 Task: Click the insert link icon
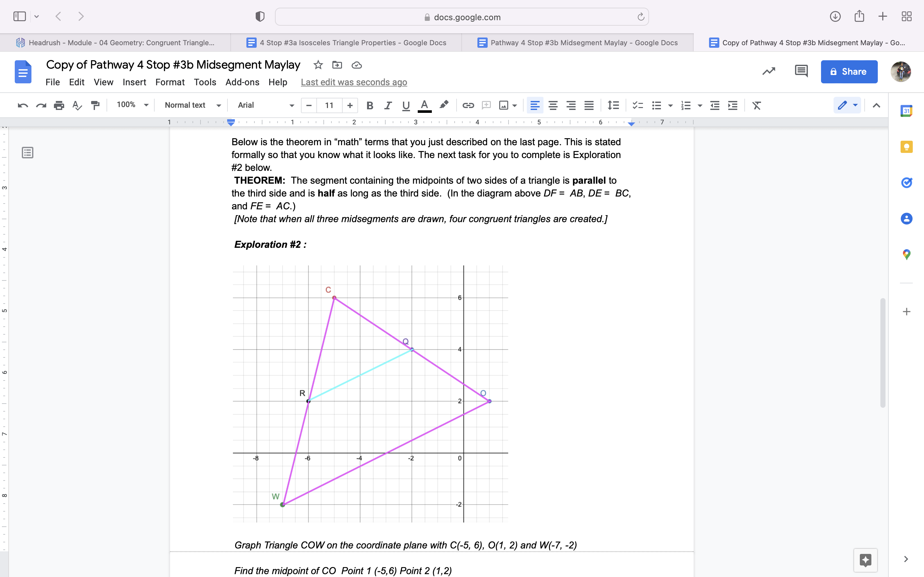[x=468, y=105]
